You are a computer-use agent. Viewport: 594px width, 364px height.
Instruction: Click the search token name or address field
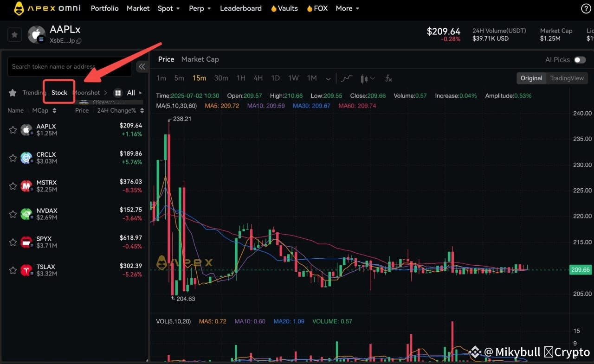pos(70,67)
